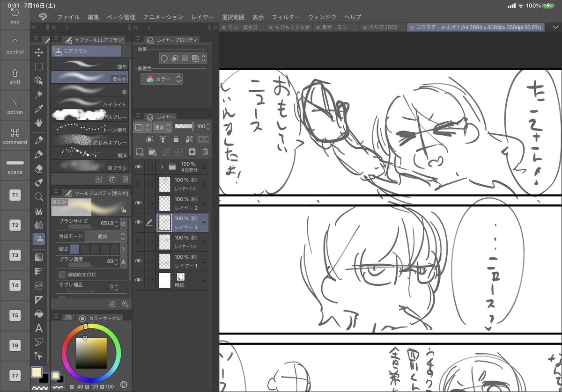
Task: Adjust 手ブレ補正 value stepper
Action: point(117,287)
